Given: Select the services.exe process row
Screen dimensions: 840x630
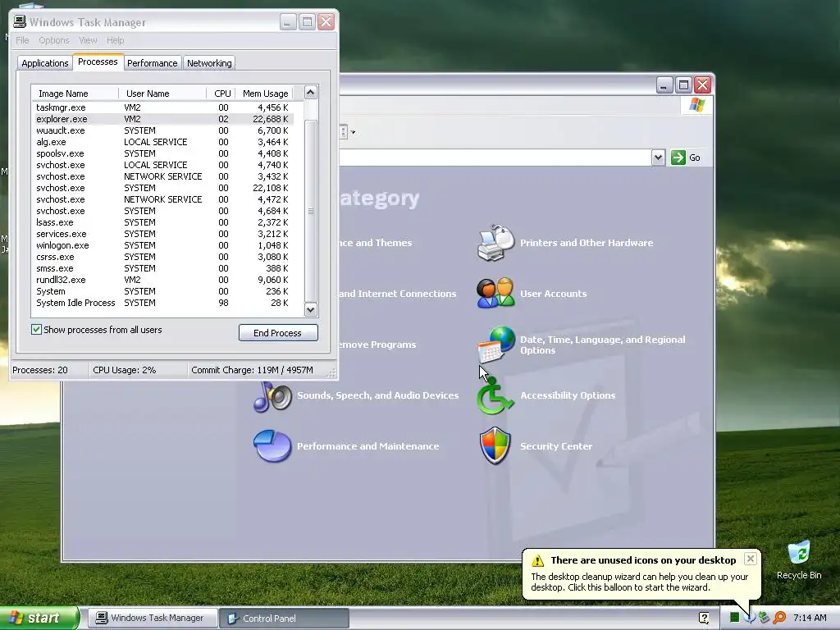Looking at the screenshot, I should (x=163, y=234).
